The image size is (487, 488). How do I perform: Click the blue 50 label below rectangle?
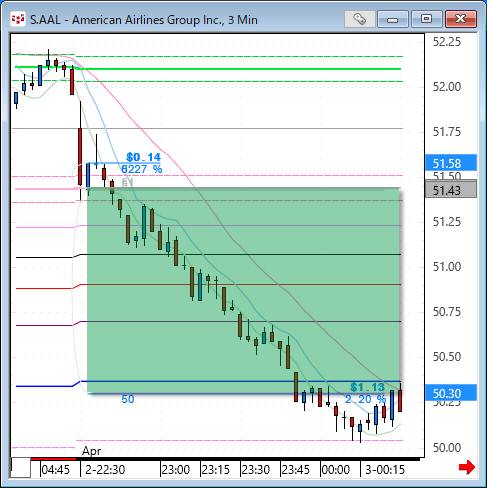click(128, 399)
